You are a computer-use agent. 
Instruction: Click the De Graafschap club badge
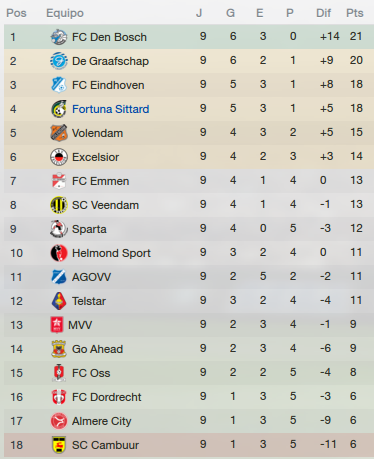[59, 61]
